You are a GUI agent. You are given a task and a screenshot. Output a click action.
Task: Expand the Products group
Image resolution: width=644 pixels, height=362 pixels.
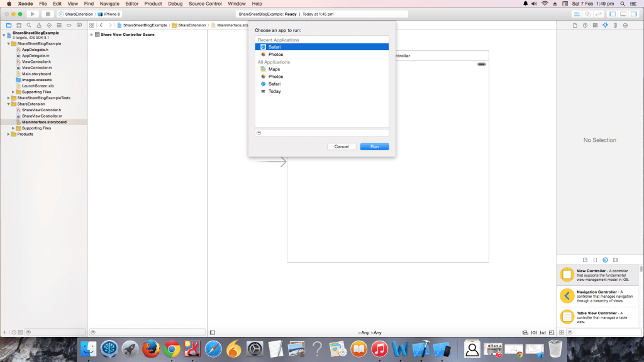(x=9, y=134)
